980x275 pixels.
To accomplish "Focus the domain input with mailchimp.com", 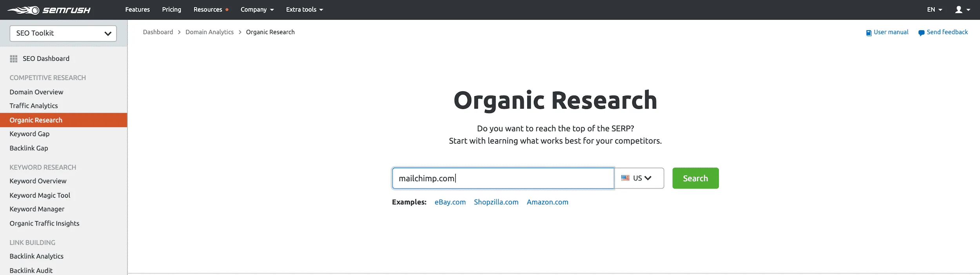I will point(503,178).
